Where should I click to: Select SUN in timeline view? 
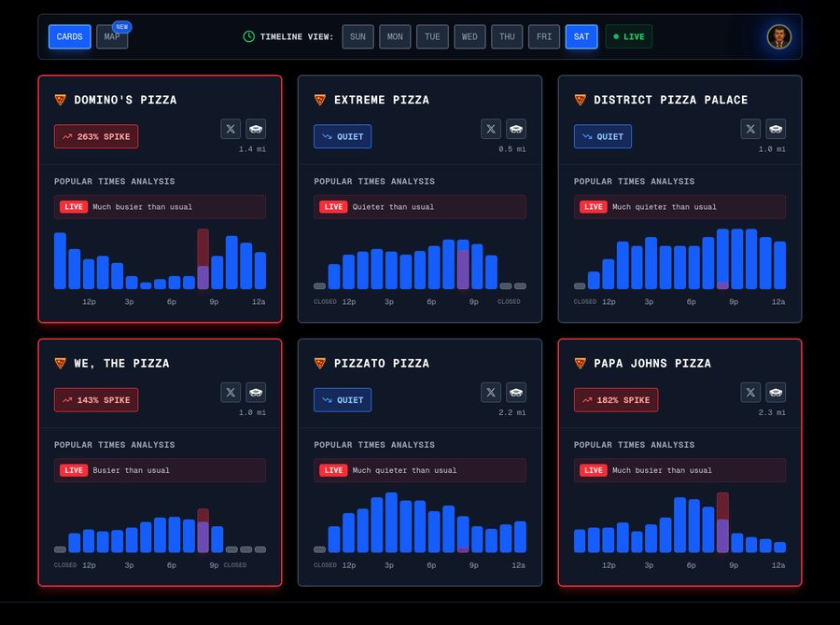[x=357, y=36]
